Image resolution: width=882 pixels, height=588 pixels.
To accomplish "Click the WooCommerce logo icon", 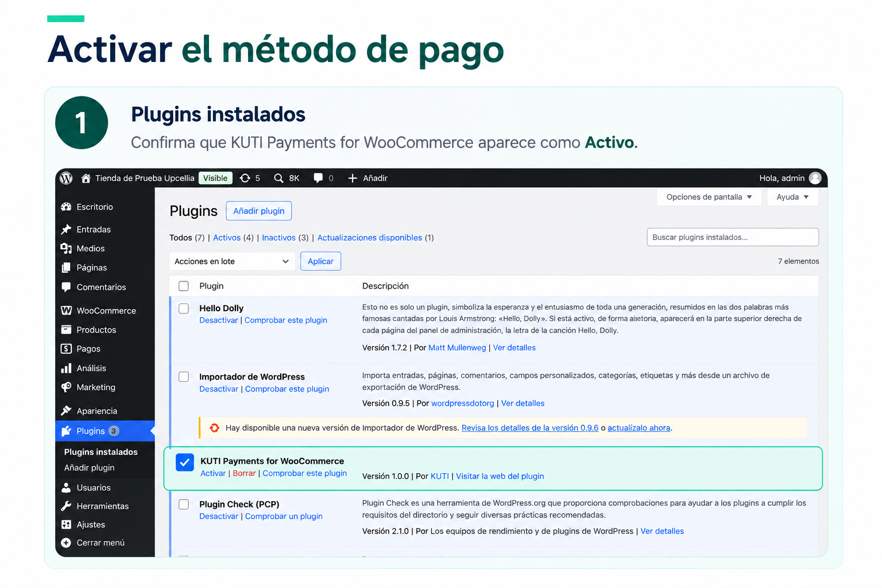I will 67,311.
